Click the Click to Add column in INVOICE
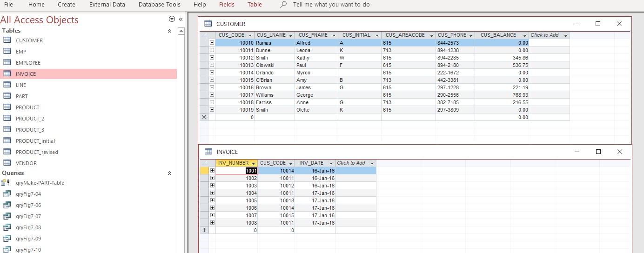 351,163
